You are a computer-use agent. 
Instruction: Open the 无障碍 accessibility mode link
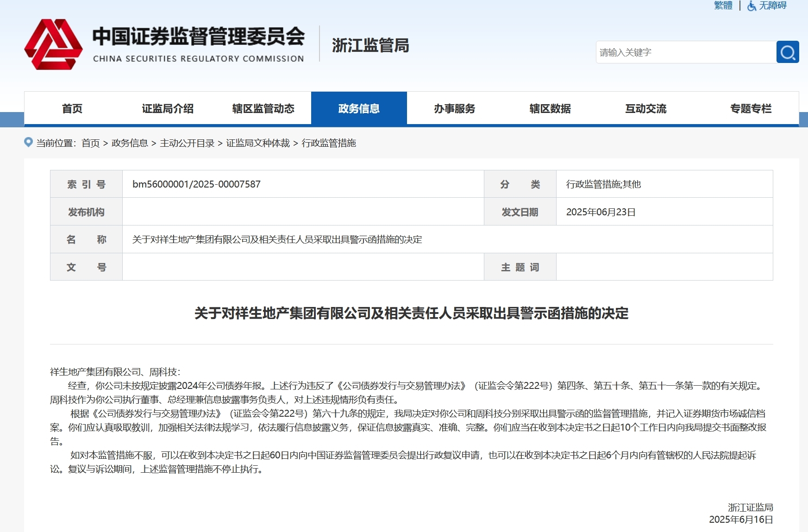(x=772, y=6)
